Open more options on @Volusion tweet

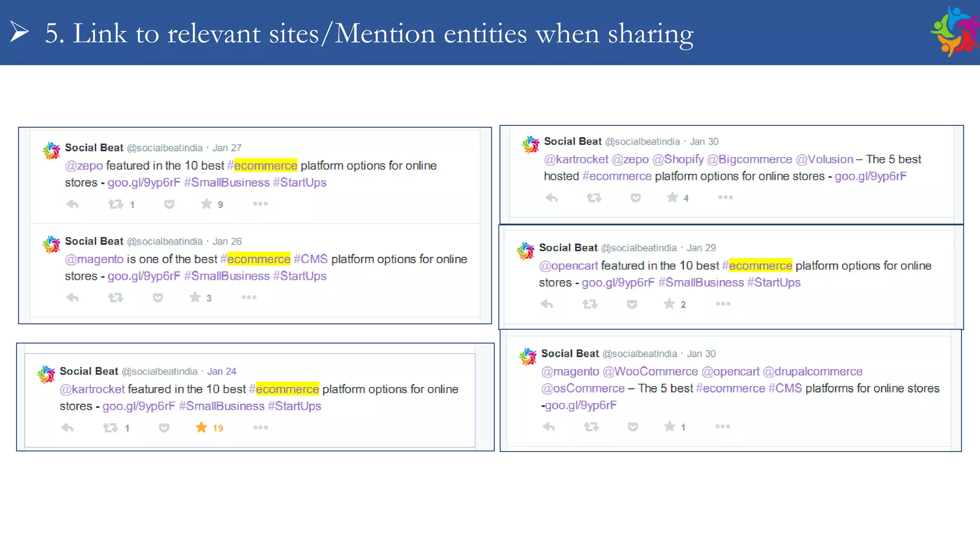coord(725,197)
